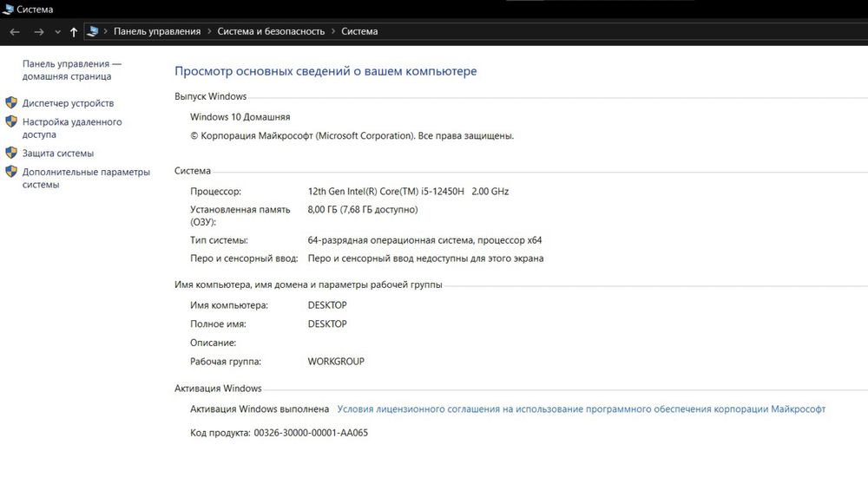Screen dimensions: 868x497
Task: Click the shield icon beside Дополнительные параметры системы
Action: (11, 172)
